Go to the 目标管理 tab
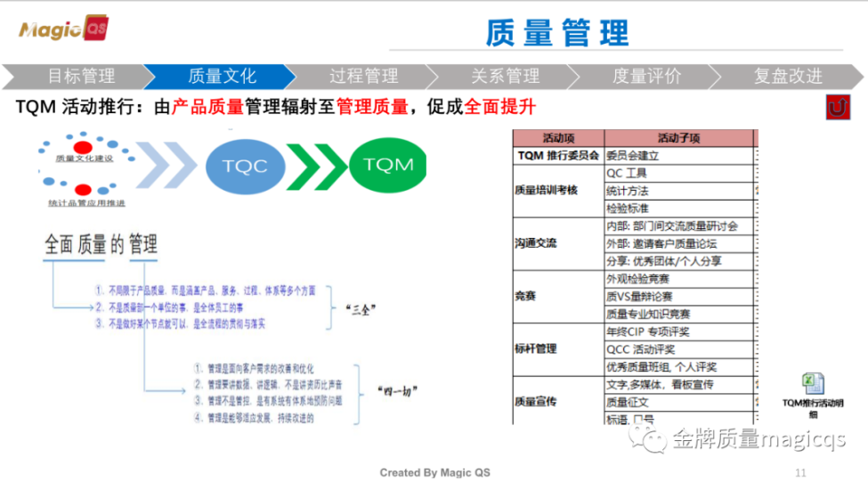The width and height of the screenshot is (868, 483). [x=81, y=76]
